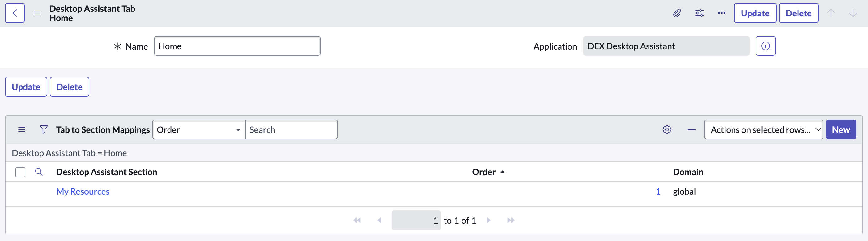Personalize list columns via gear icon
The image size is (868, 241).
click(666, 129)
